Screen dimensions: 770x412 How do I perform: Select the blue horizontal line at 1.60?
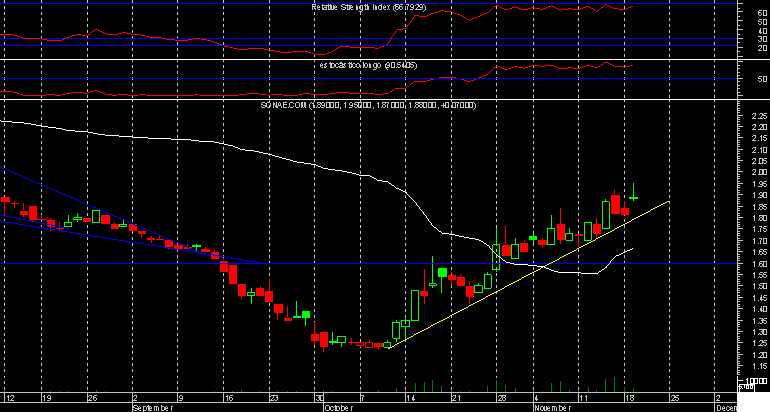[368, 264]
